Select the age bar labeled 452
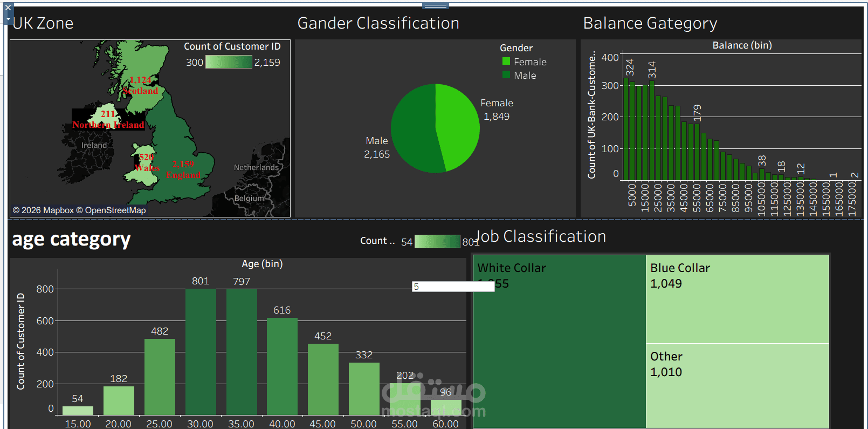This screenshot has width=868, height=429. [323, 379]
